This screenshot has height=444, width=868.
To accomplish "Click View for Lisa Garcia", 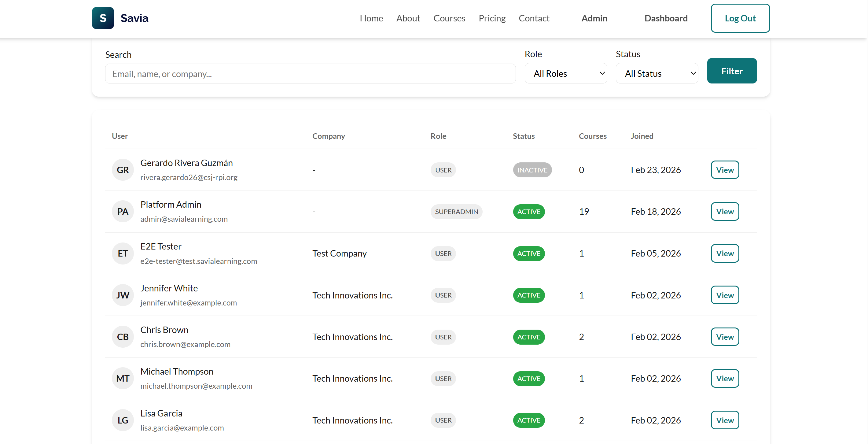I will tap(725, 420).
